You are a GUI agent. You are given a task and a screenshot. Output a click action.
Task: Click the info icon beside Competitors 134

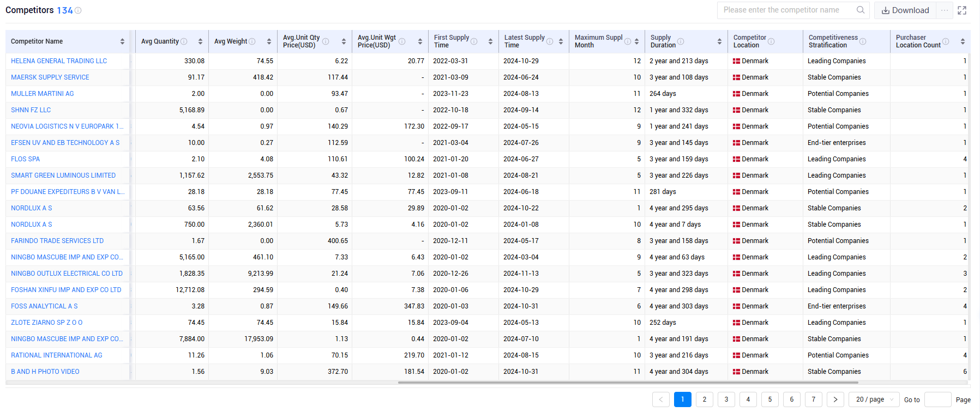click(78, 10)
